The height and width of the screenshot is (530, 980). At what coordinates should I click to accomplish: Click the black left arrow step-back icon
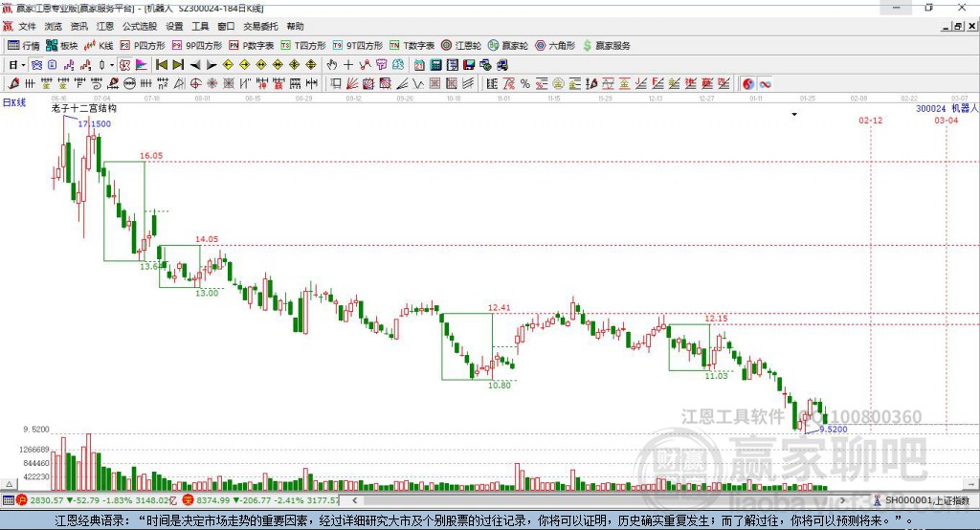tap(195, 65)
